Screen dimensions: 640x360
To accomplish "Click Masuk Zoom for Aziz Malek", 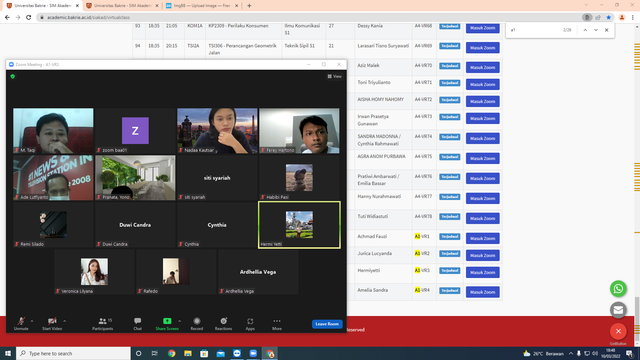I will pos(482,67).
